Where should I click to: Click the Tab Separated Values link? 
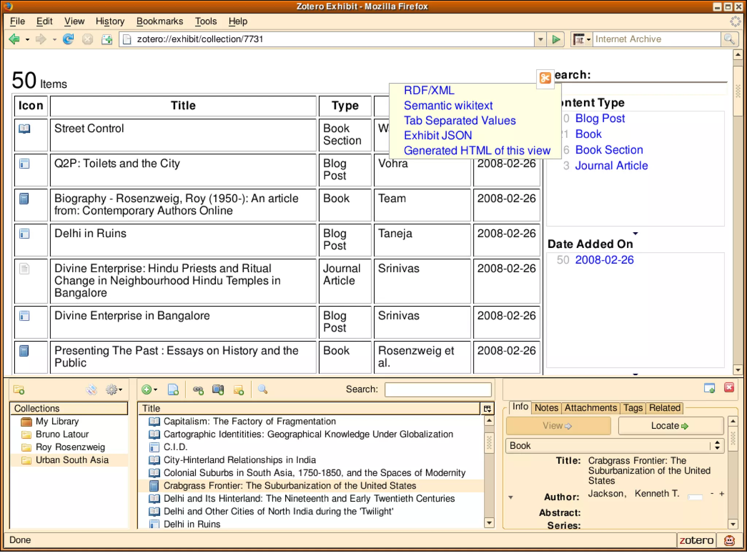460,120
